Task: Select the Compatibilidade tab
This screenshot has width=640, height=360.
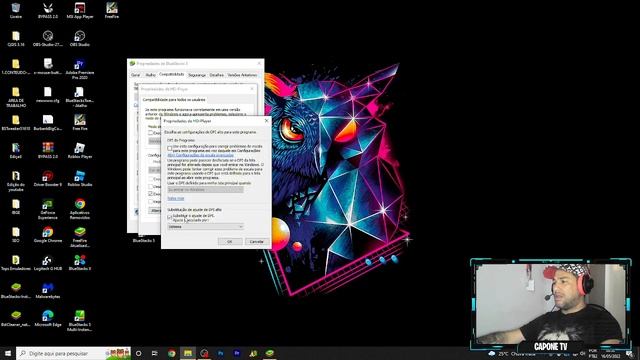Action: 171,75
